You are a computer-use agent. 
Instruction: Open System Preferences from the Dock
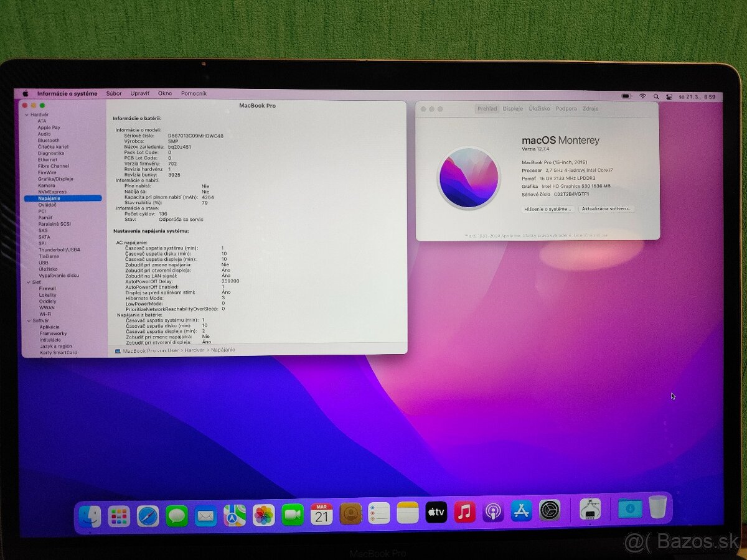(x=548, y=513)
